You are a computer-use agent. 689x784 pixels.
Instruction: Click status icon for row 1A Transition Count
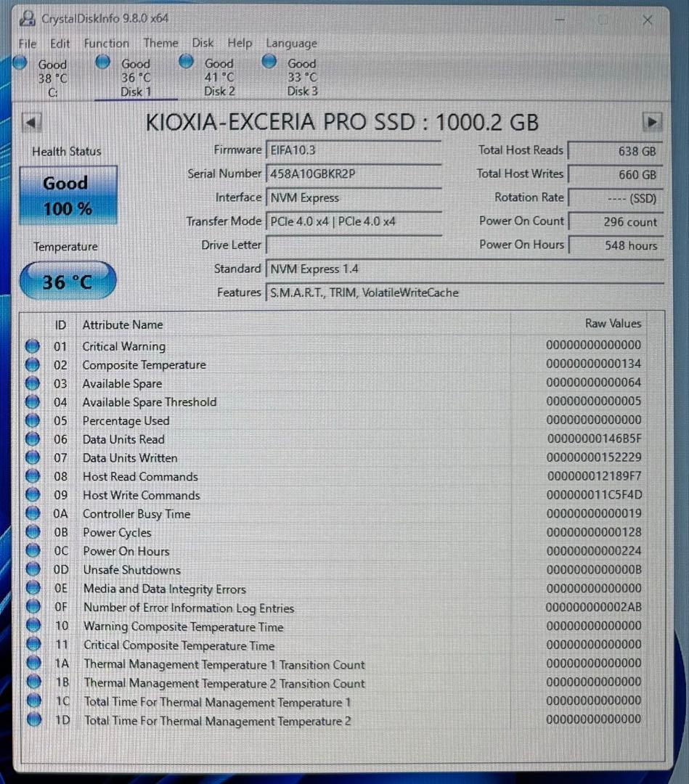[33, 663]
